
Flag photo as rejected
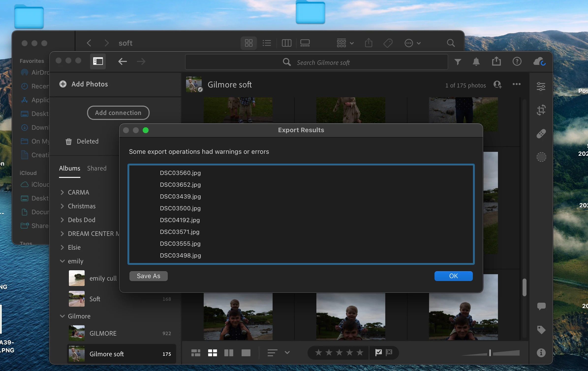389,353
